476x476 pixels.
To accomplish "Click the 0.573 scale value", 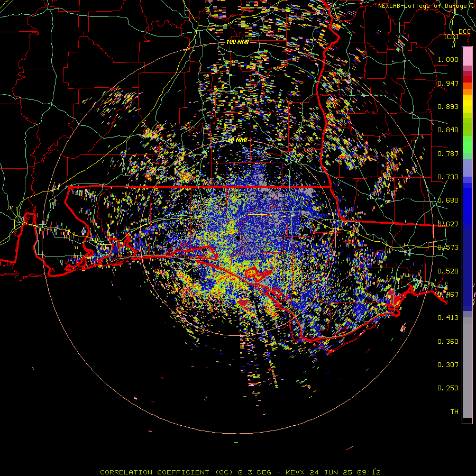I will point(448,248).
